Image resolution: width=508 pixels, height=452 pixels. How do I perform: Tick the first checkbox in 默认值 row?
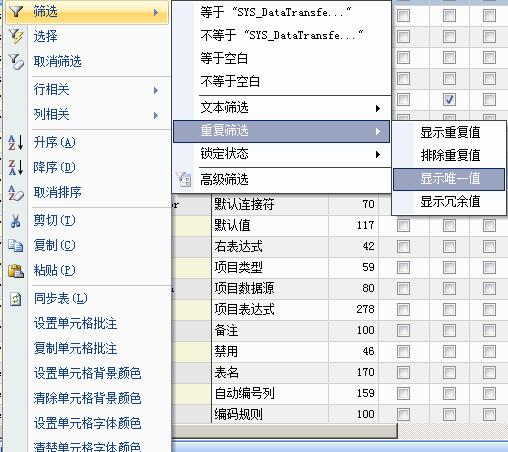(x=403, y=225)
